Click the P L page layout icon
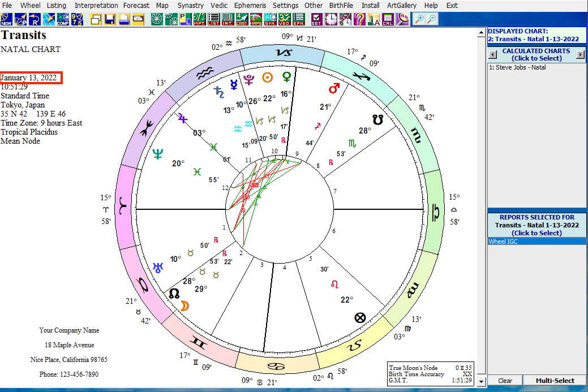The height and width of the screenshot is (392, 588). click(185, 19)
